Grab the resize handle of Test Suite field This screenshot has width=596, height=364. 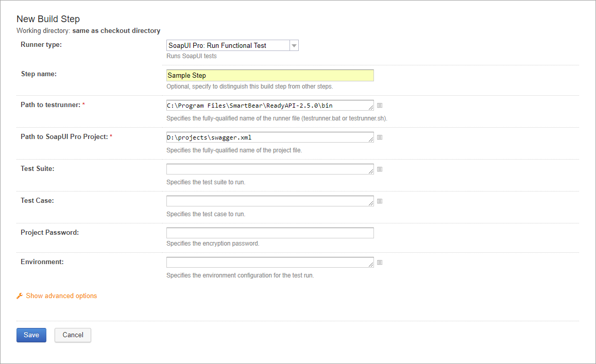tap(371, 172)
